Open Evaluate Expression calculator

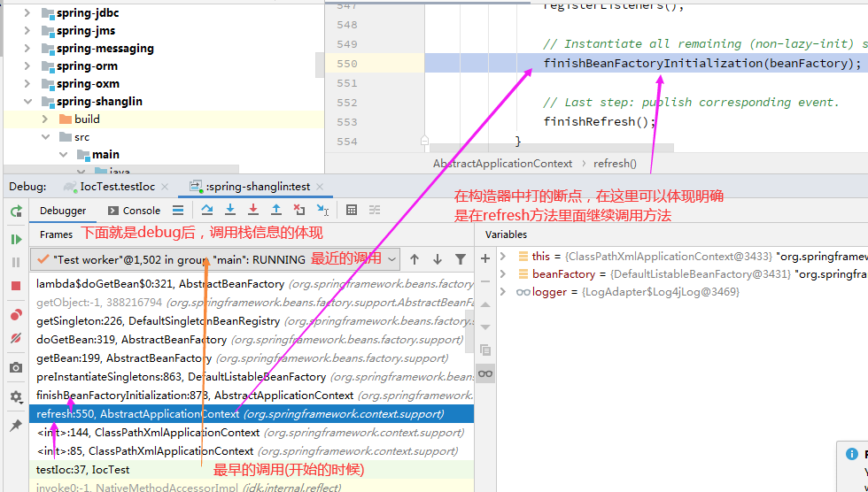(352, 210)
